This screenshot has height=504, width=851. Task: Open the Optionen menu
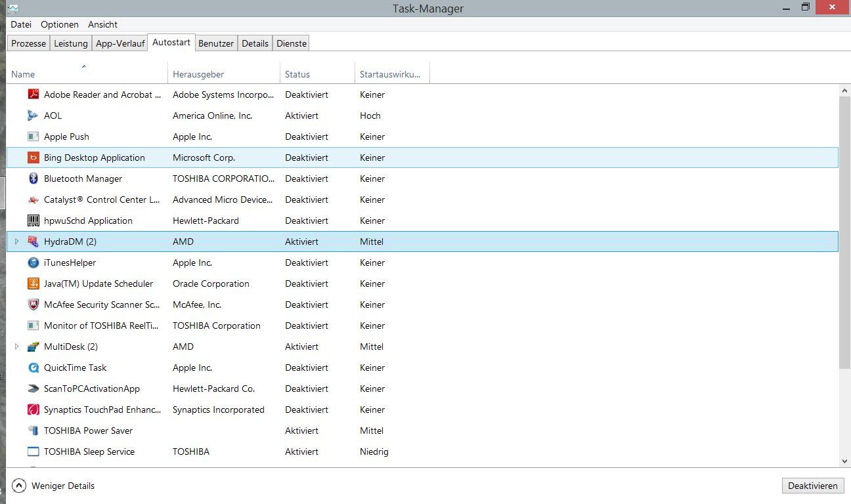coord(60,24)
